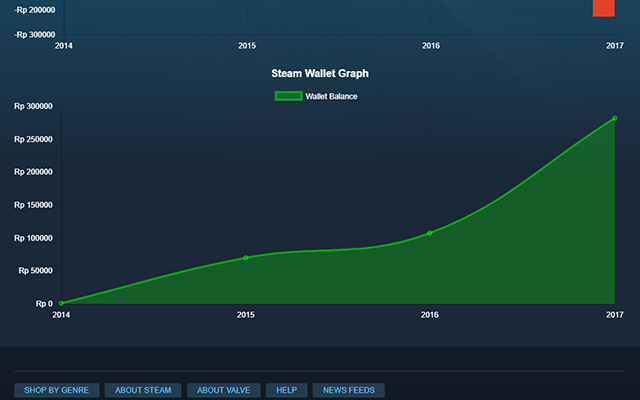Click the 2015 label of upper chart

247,46
